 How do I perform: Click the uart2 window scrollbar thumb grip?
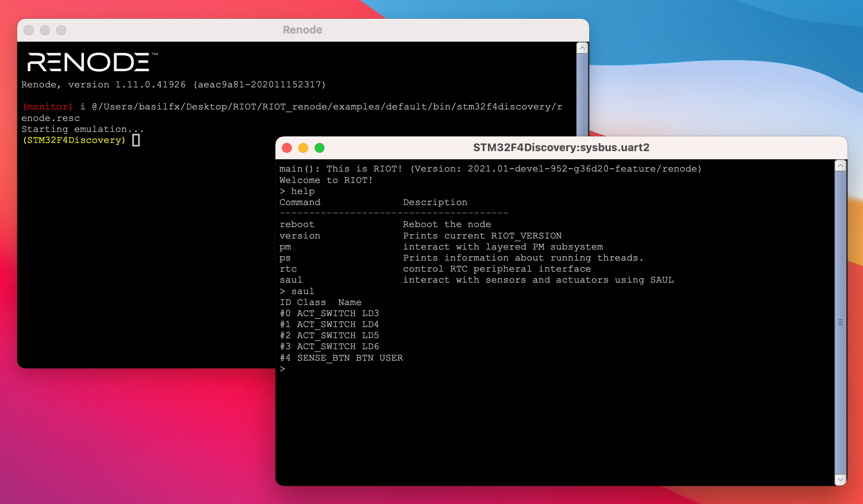[841, 322]
